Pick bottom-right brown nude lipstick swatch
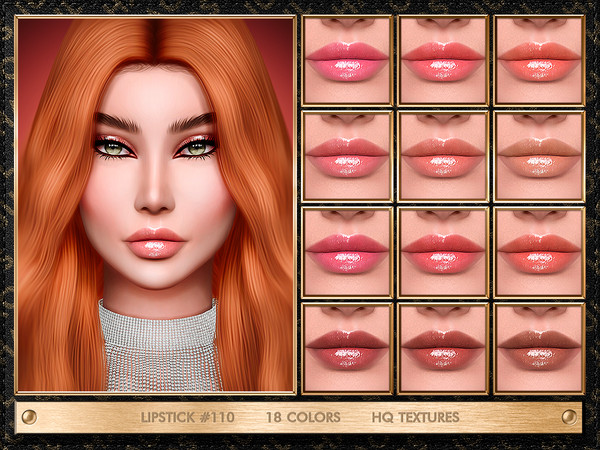Viewport: 600px width, 450px height. tap(539, 348)
